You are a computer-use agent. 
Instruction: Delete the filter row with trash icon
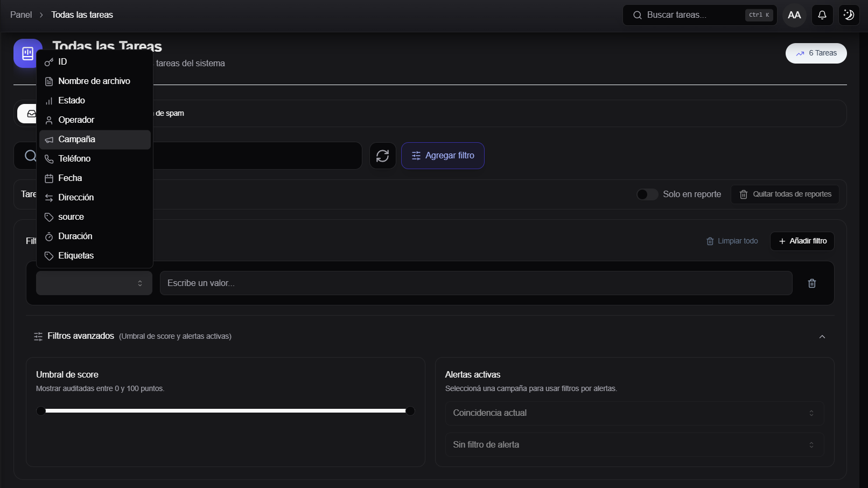point(812,283)
